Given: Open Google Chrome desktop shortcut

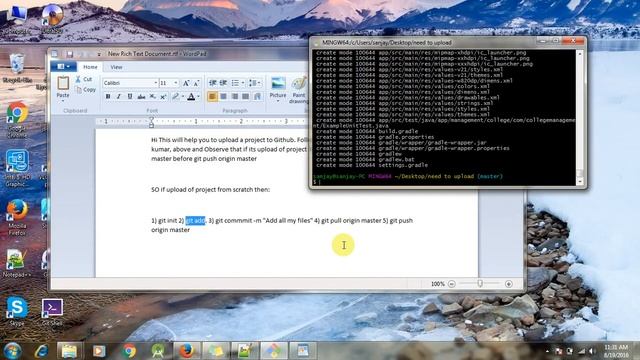Looking at the screenshot, I should 17,120.
